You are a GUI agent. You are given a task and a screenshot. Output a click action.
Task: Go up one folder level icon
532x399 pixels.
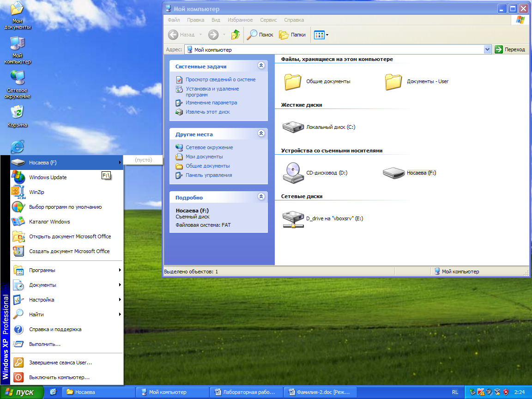[235, 35]
